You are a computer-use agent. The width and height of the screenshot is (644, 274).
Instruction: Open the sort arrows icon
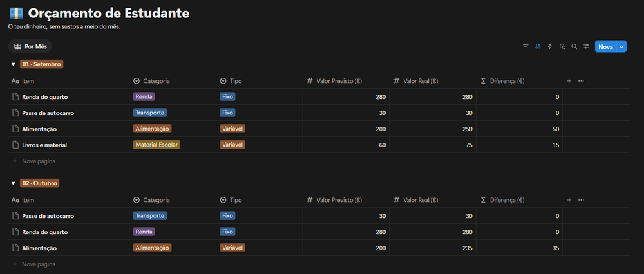coord(538,47)
